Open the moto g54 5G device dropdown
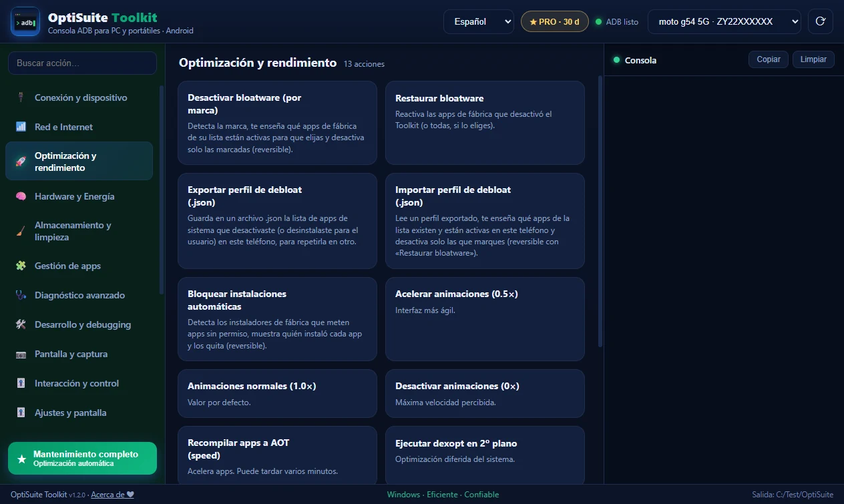 coord(724,21)
